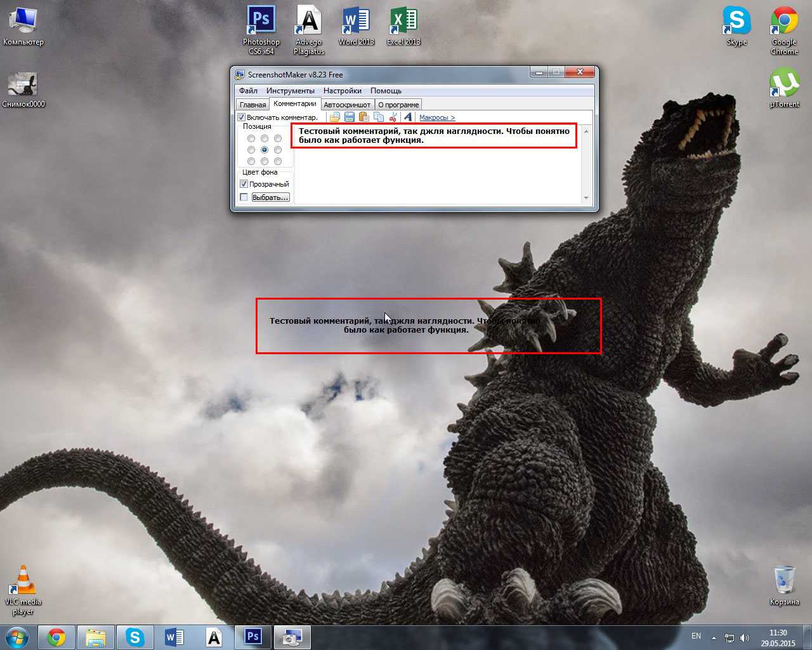812x650 pixels.
Task: Open the Настройки menu
Action: (342, 91)
